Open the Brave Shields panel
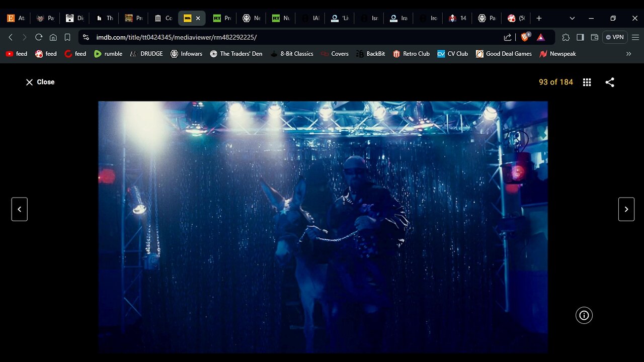Screen dimensions: 644x362 [x=525, y=37]
